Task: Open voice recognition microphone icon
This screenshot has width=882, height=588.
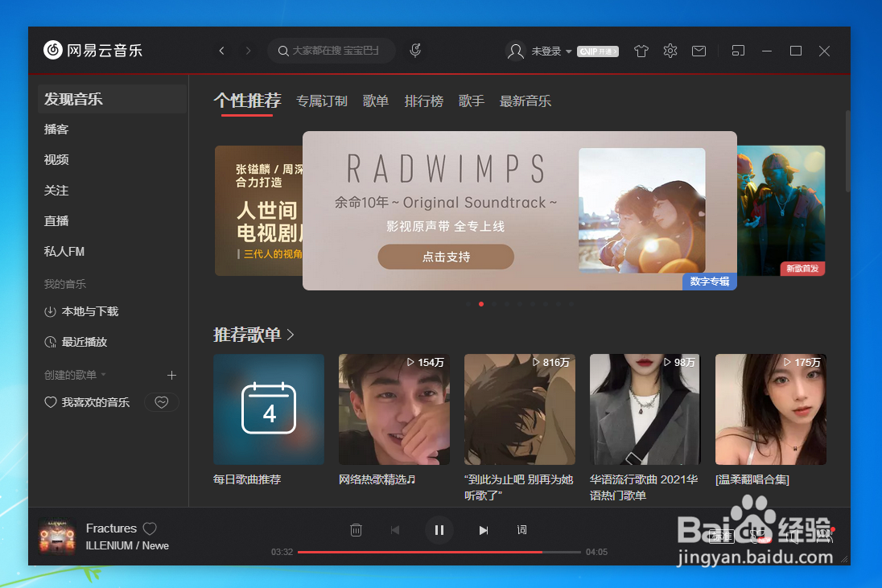Action: pyautogui.click(x=415, y=51)
